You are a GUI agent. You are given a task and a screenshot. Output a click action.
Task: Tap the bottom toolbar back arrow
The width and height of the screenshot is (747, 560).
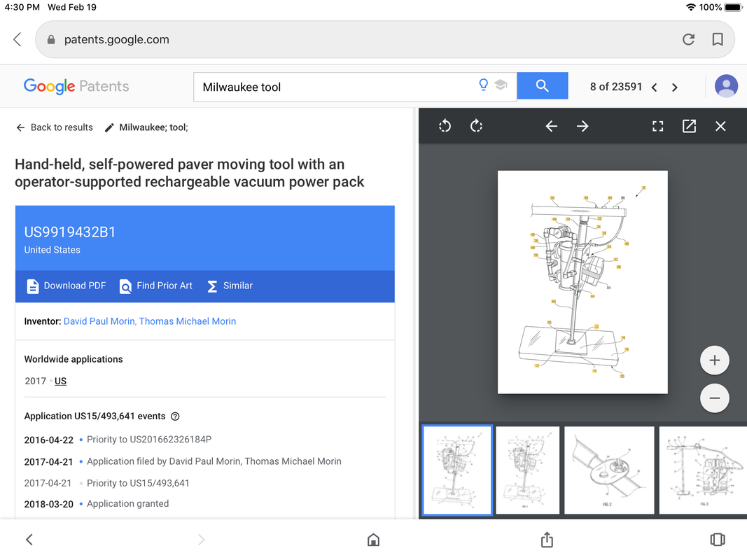pyautogui.click(x=29, y=540)
